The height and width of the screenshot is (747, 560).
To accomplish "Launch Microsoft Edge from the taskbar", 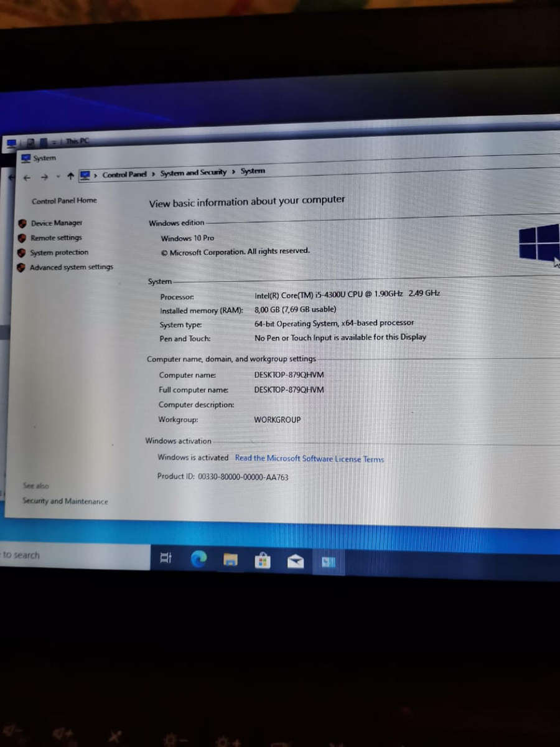I will tap(198, 560).
